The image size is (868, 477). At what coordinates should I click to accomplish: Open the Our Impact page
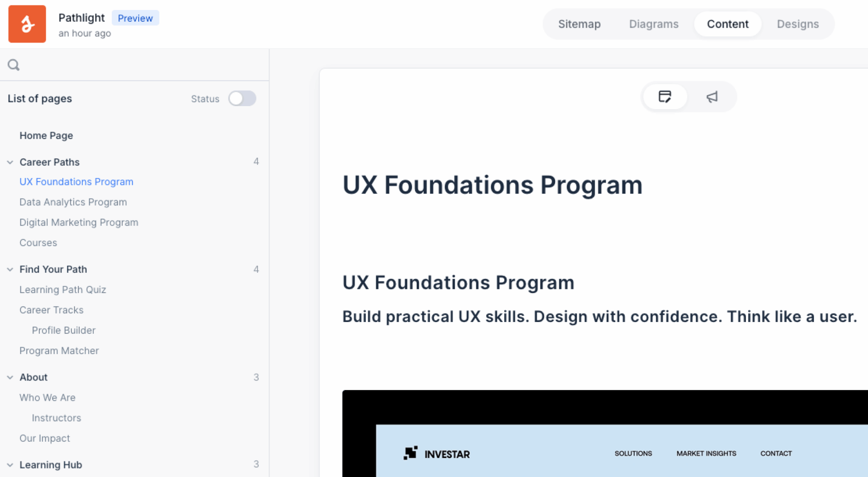tap(45, 438)
